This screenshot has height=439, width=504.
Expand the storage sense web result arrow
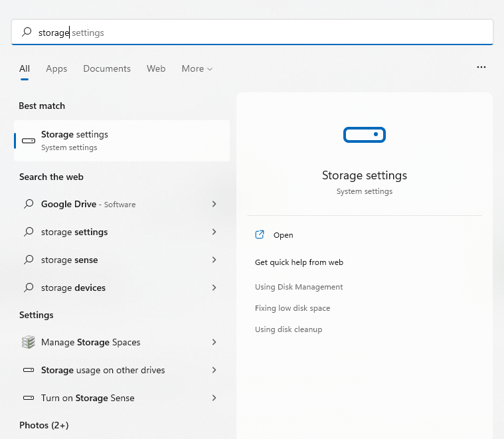214,260
